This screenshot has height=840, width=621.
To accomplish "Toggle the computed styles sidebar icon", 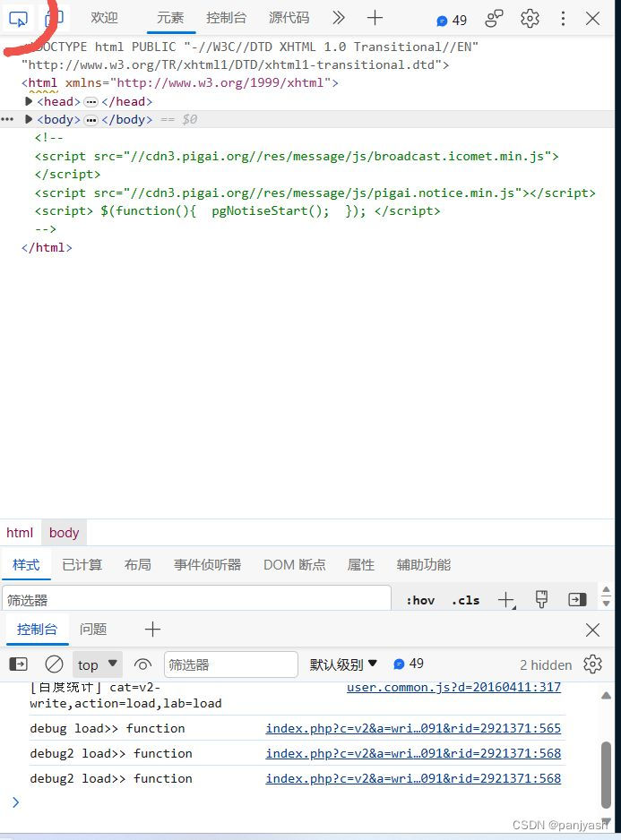I will point(577,599).
